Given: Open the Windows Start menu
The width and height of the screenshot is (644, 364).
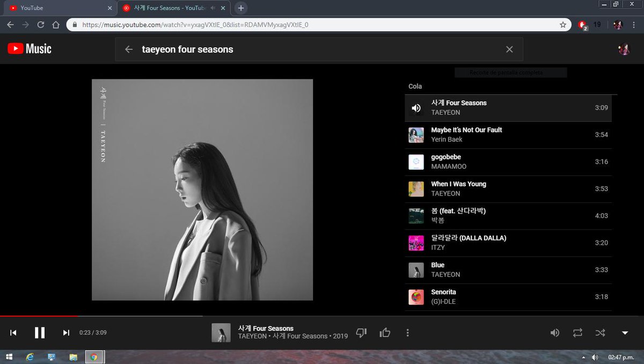Looking at the screenshot, I should (x=9, y=357).
